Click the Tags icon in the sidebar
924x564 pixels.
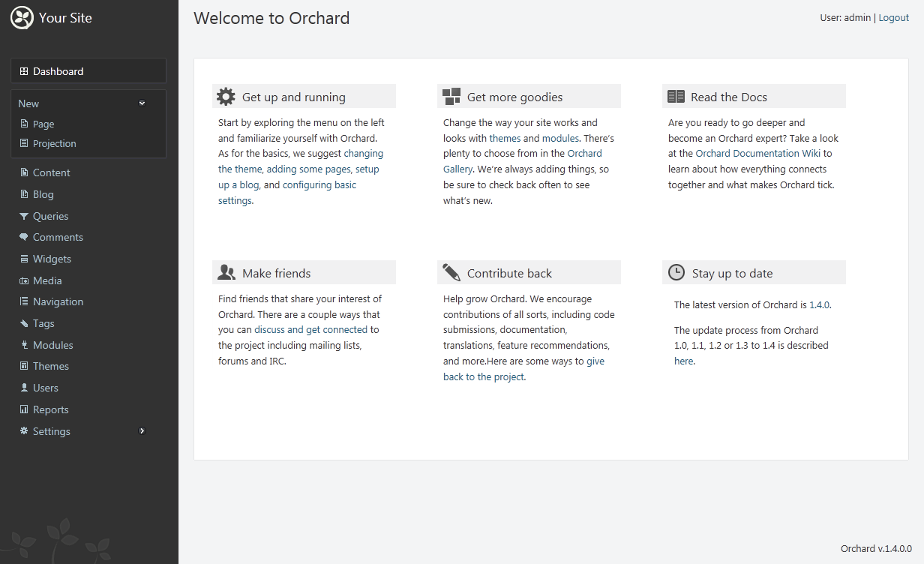coord(24,323)
